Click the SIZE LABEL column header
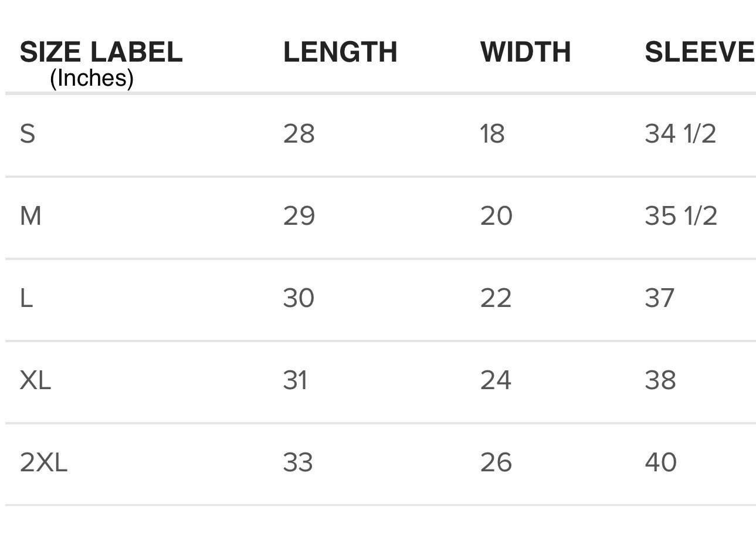This screenshot has height=540, width=756. (101, 52)
